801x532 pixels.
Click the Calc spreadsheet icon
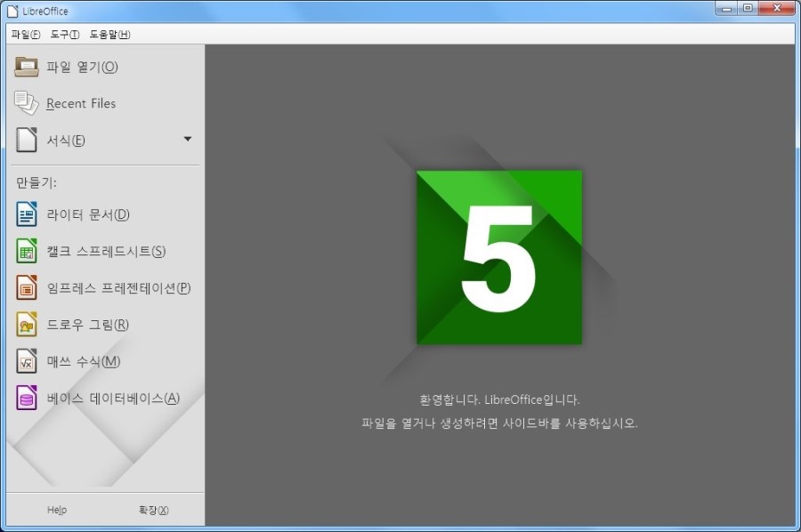pos(27,251)
